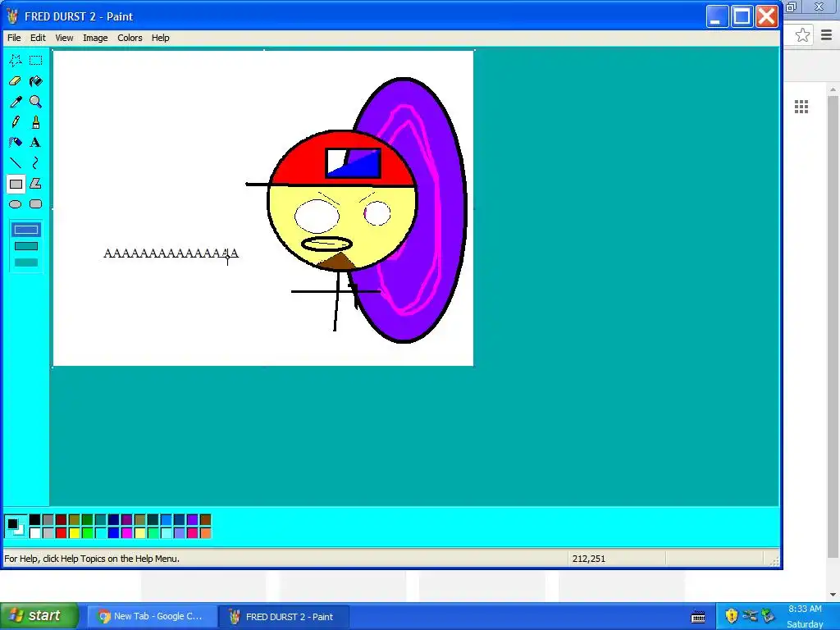Click the 212,251 status bar coordinates
Viewport: 840px width, 630px height.
(589, 559)
